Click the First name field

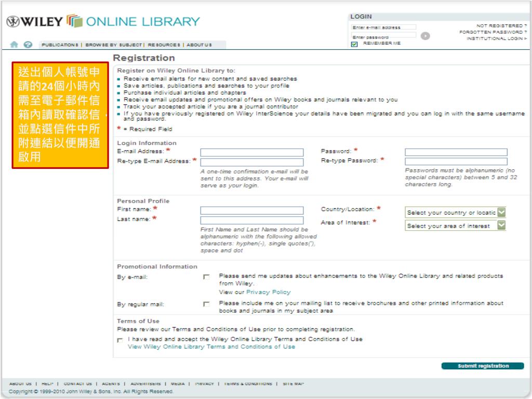252,210
